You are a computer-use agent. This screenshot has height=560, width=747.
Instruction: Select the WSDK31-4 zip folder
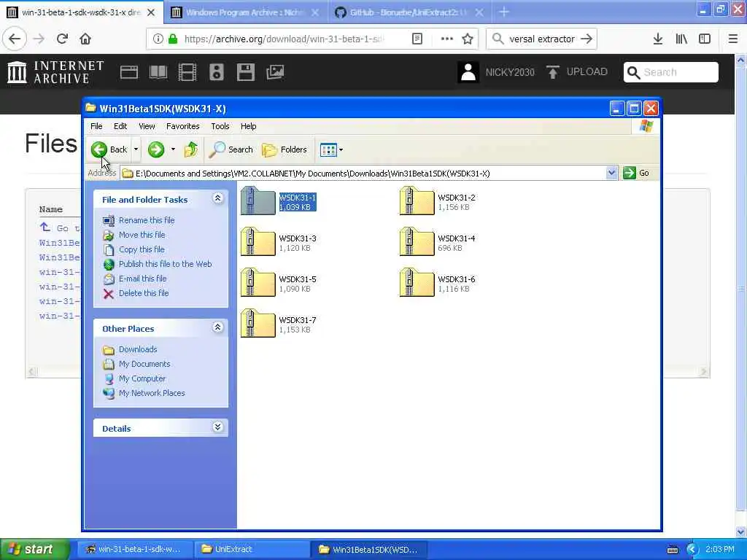438,242
